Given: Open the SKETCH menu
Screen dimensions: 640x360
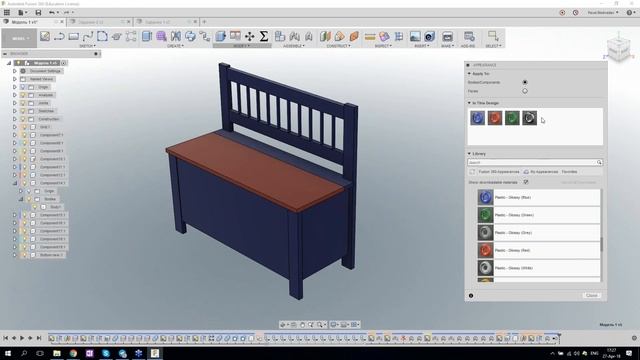Looking at the screenshot, I should (x=87, y=46).
